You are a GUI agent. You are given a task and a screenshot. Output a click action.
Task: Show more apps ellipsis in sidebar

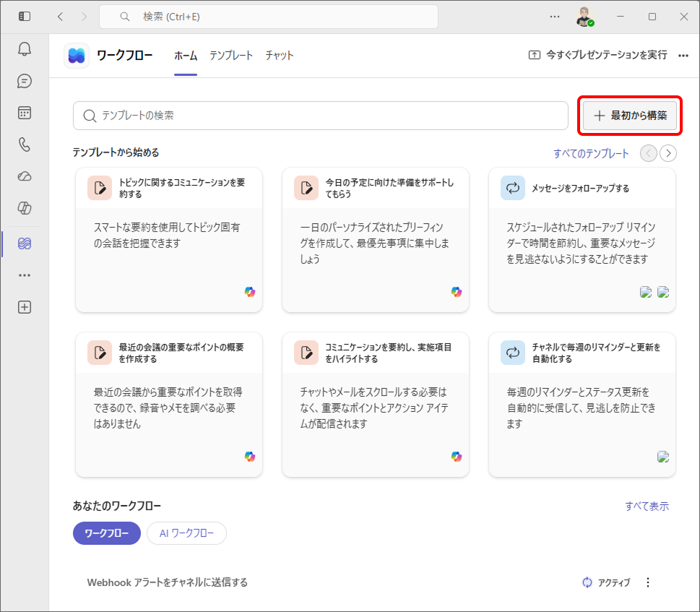coord(25,275)
